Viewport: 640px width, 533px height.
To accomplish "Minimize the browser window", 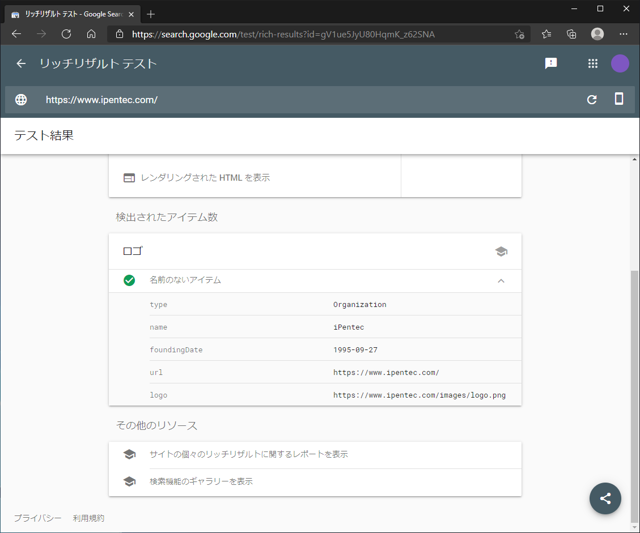I will click(x=574, y=9).
